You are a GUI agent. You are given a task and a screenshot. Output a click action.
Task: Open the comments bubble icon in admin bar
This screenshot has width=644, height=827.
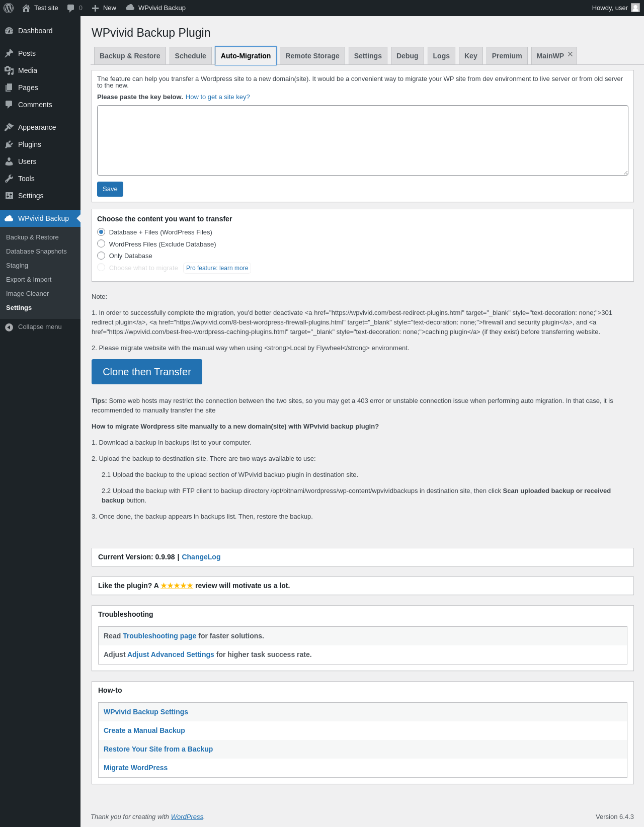(x=71, y=8)
